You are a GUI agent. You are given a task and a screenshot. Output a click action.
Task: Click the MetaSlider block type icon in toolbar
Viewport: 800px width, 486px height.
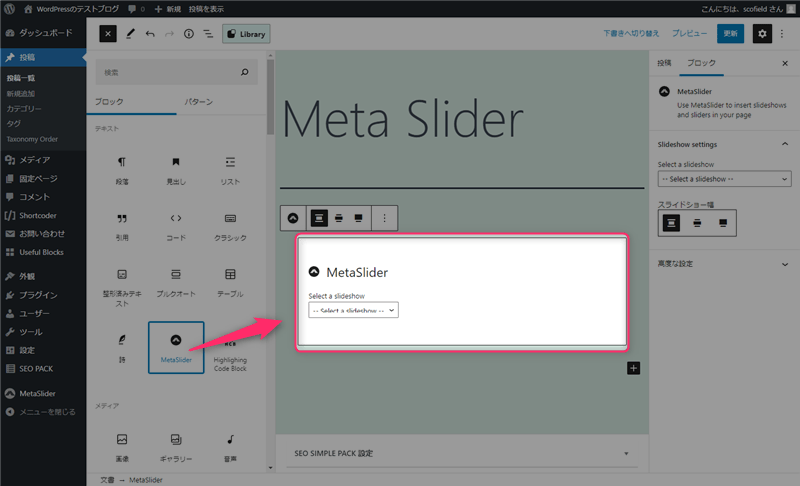(x=293, y=218)
